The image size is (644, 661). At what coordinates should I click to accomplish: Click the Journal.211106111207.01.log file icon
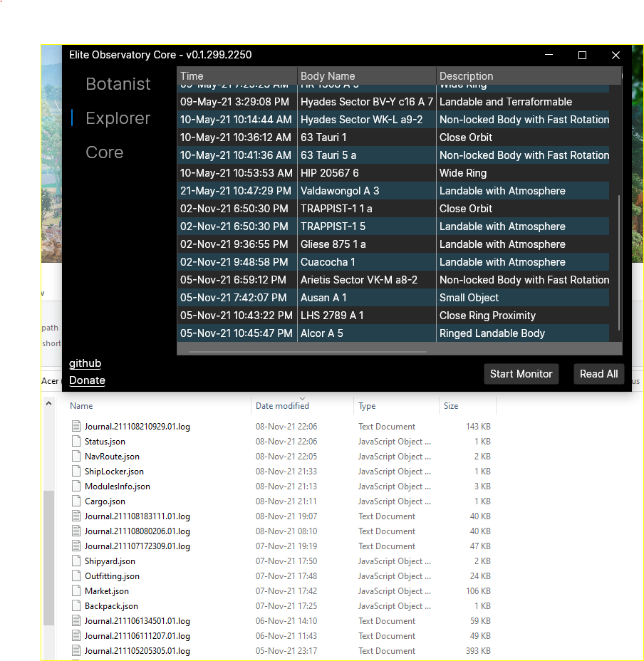tap(76, 635)
